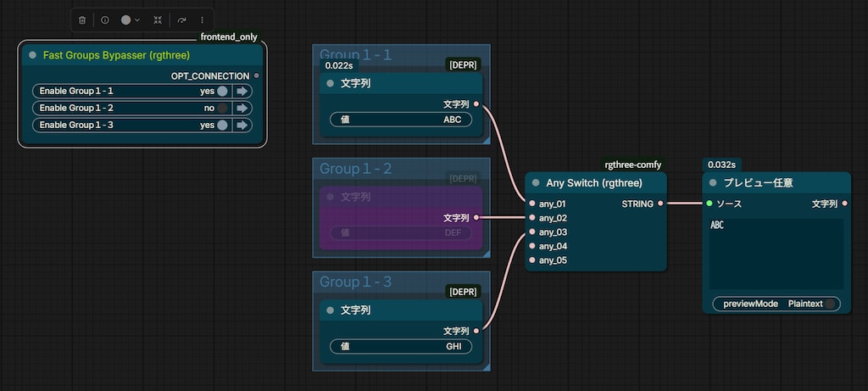The width and height of the screenshot is (868, 391).
Task: Click the STRING output port on Any Switch
Action: 659,204
